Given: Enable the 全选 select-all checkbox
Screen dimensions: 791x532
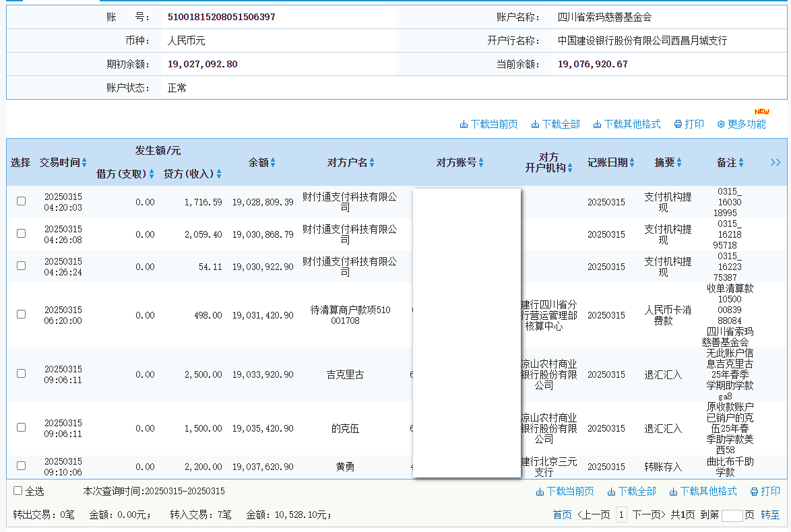Looking at the screenshot, I should point(18,491).
